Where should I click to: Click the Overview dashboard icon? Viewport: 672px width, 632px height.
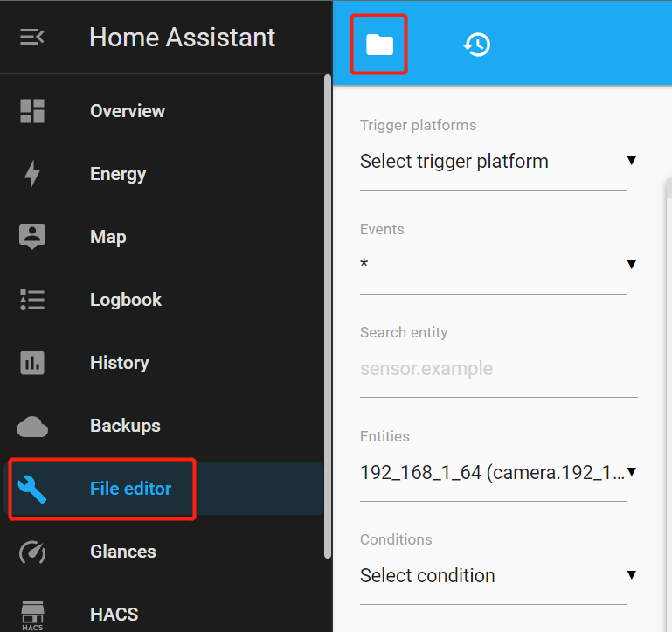click(32, 111)
